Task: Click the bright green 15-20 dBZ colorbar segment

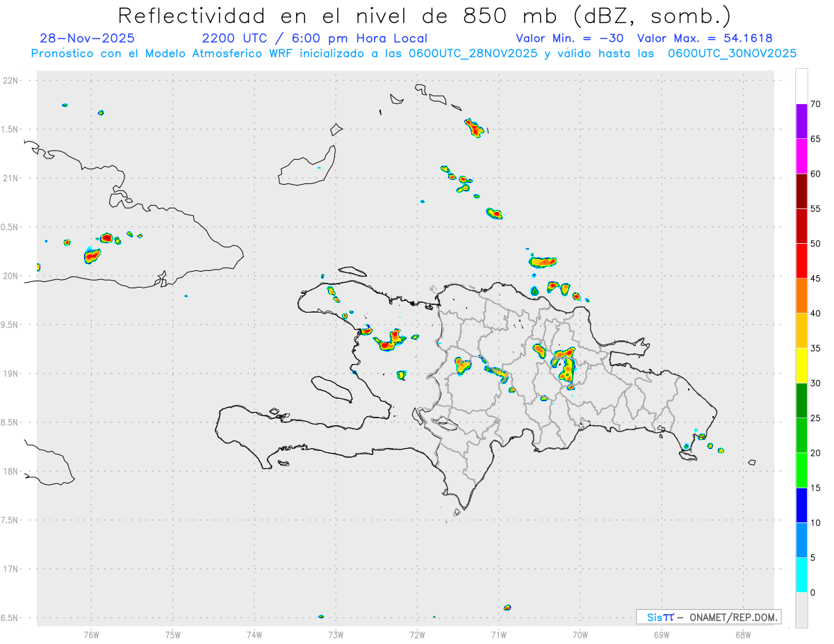Action: point(801,470)
